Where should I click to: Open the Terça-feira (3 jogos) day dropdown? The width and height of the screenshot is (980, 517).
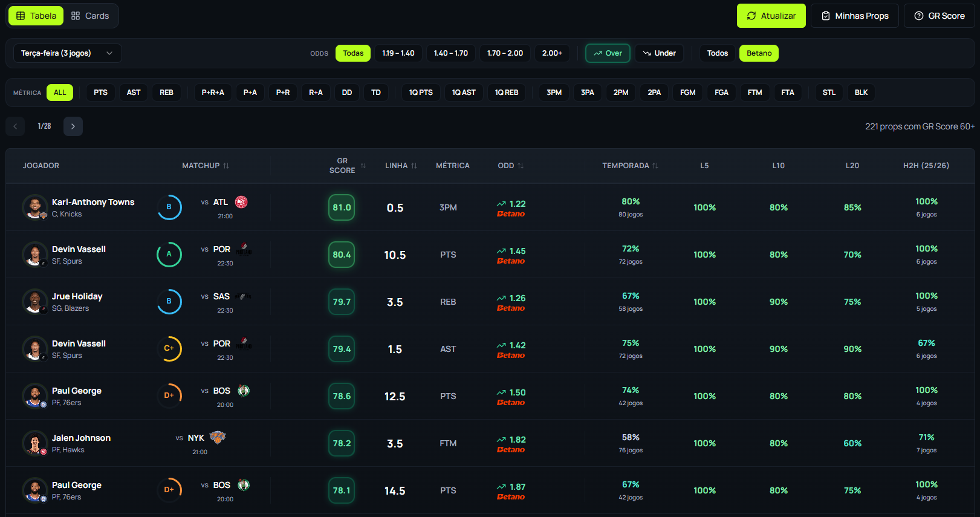point(67,53)
